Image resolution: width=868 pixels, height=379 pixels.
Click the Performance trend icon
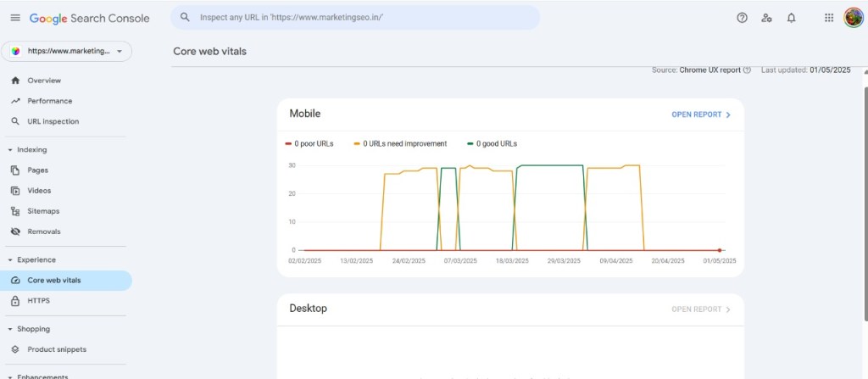(x=15, y=101)
